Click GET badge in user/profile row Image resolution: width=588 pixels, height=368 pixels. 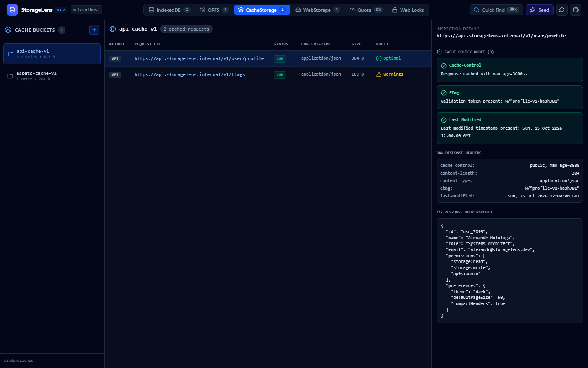tap(115, 59)
